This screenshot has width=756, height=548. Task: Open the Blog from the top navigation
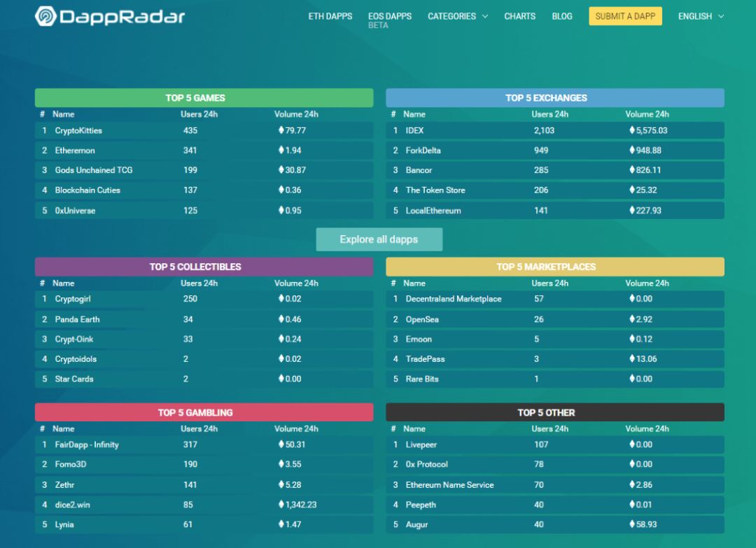pos(562,16)
